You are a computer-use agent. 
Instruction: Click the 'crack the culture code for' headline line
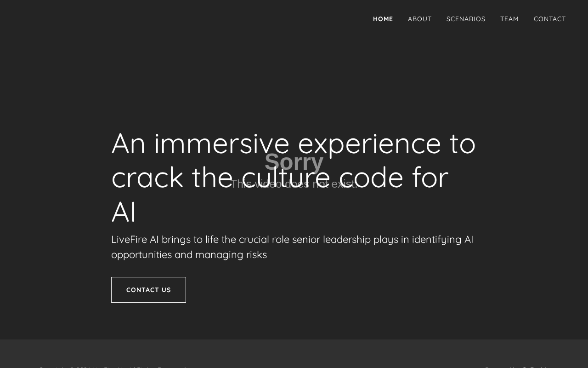pyautogui.click(x=280, y=178)
